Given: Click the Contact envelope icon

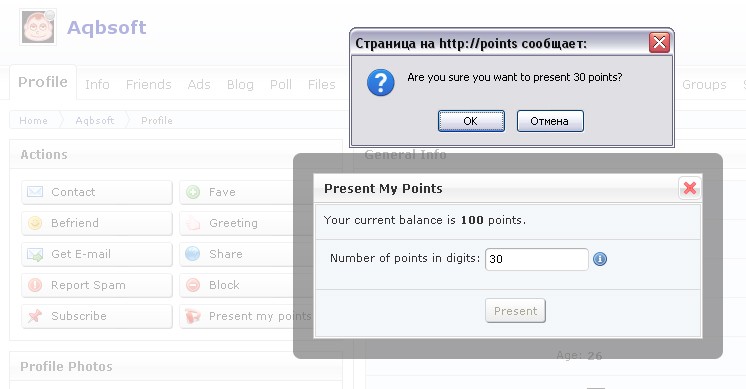Looking at the screenshot, I should pyautogui.click(x=35, y=192).
